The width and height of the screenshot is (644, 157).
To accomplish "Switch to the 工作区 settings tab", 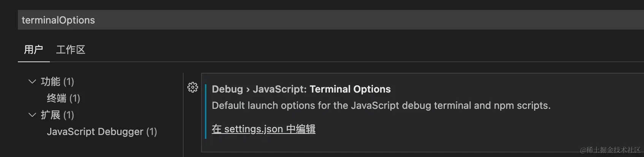I will pos(71,50).
